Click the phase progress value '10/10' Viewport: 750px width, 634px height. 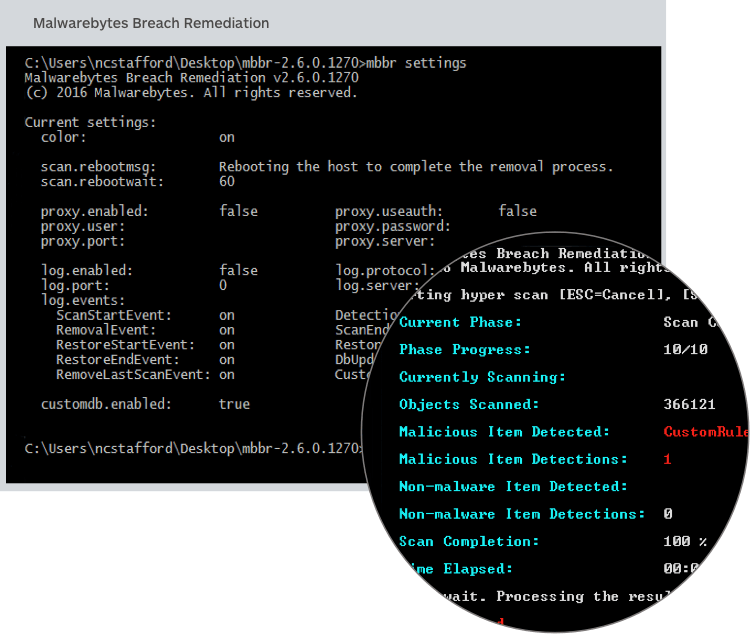click(685, 350)
